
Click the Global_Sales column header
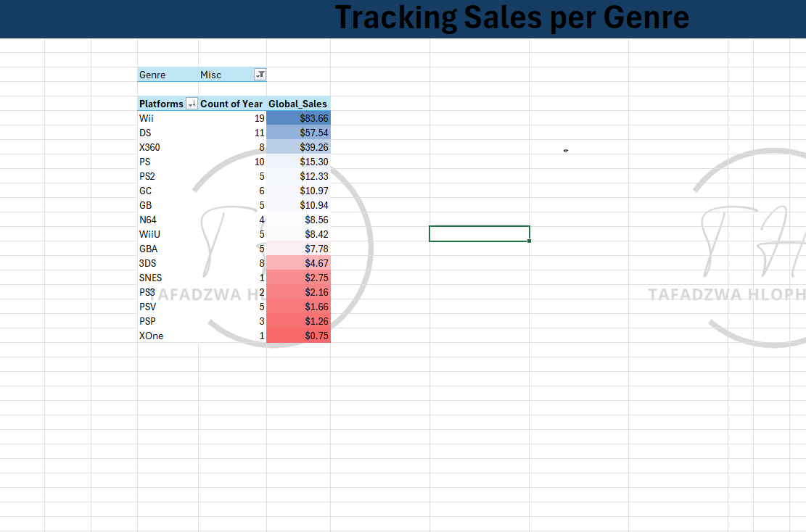tap(298, 104)
